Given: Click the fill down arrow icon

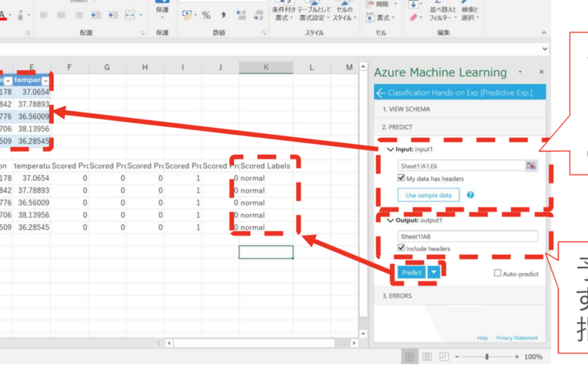Looking at the screenshot, I should point(413,4).
